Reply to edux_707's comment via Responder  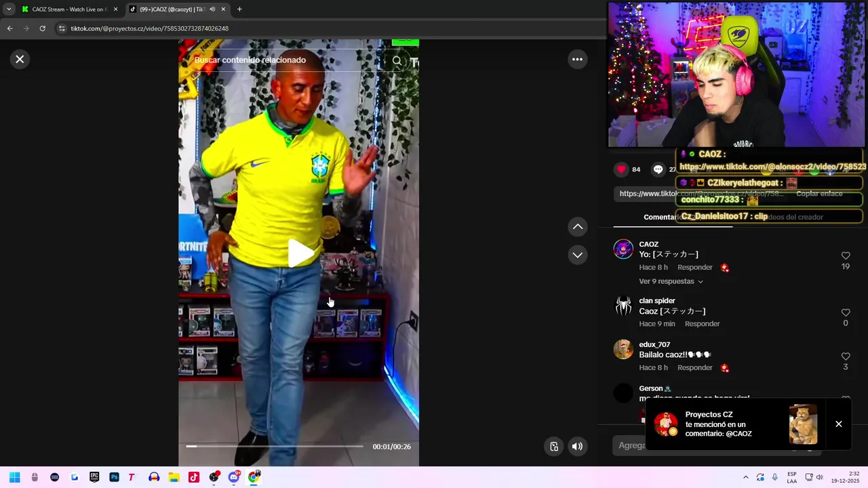(x=695, y=367)
